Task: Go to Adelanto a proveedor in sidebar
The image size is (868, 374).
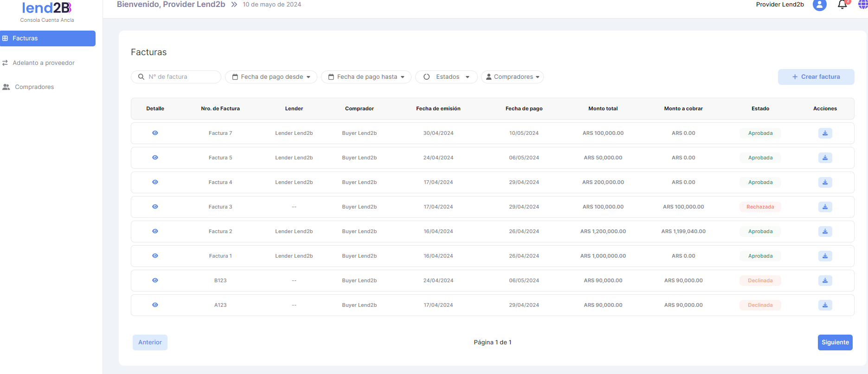Action: click(44, 63)
